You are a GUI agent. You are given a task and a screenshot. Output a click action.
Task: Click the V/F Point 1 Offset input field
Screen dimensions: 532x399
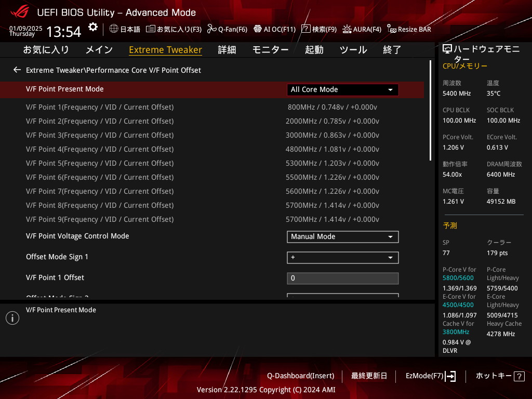(342, 278)
